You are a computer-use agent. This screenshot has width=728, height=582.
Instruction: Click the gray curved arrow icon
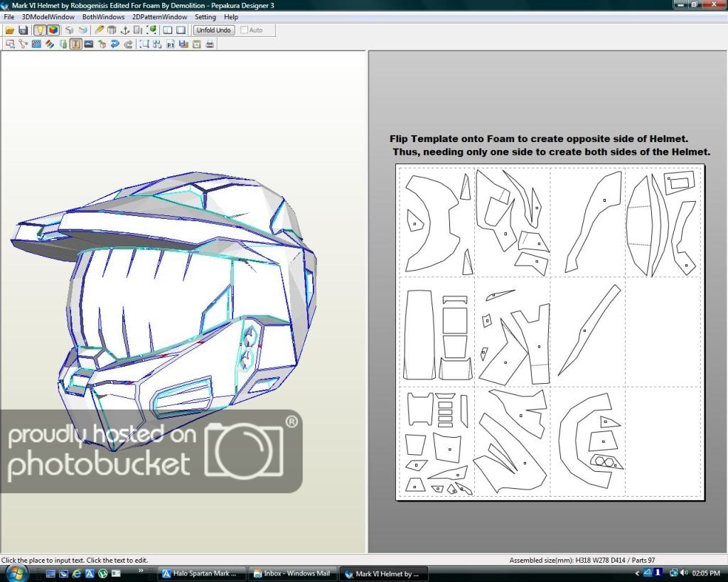point(129,44)
